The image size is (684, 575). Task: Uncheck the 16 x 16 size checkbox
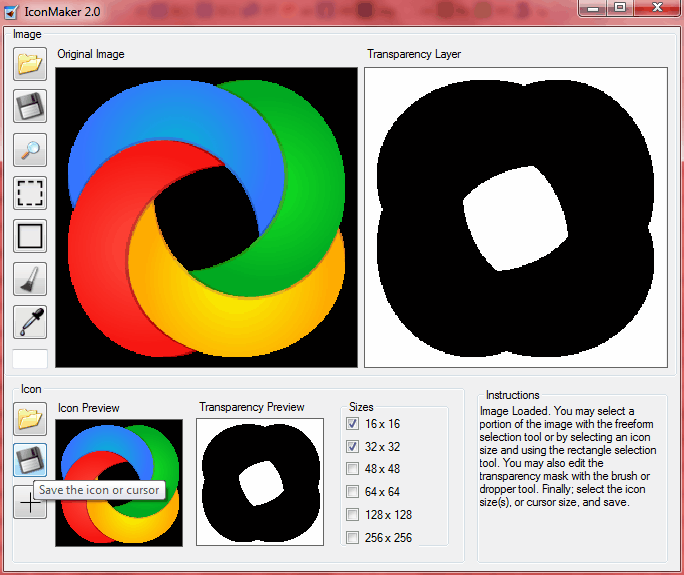pos(352,423)
